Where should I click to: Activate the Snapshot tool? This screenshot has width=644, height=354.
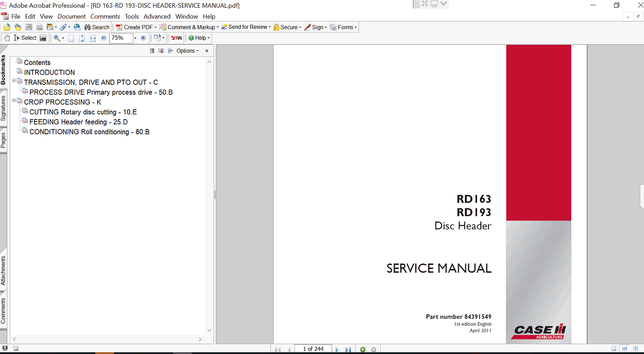[x=43, y=38]
